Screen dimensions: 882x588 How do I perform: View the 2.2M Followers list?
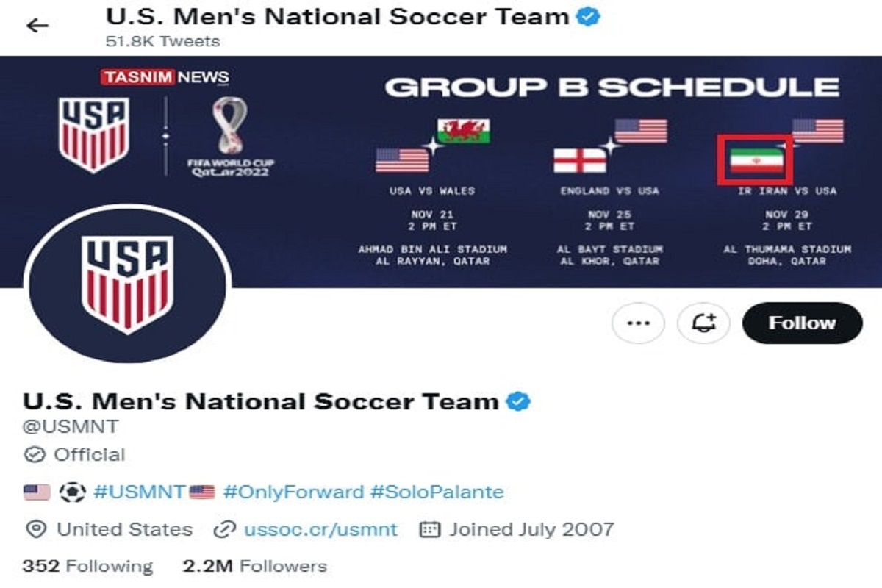tap(254, 566)
